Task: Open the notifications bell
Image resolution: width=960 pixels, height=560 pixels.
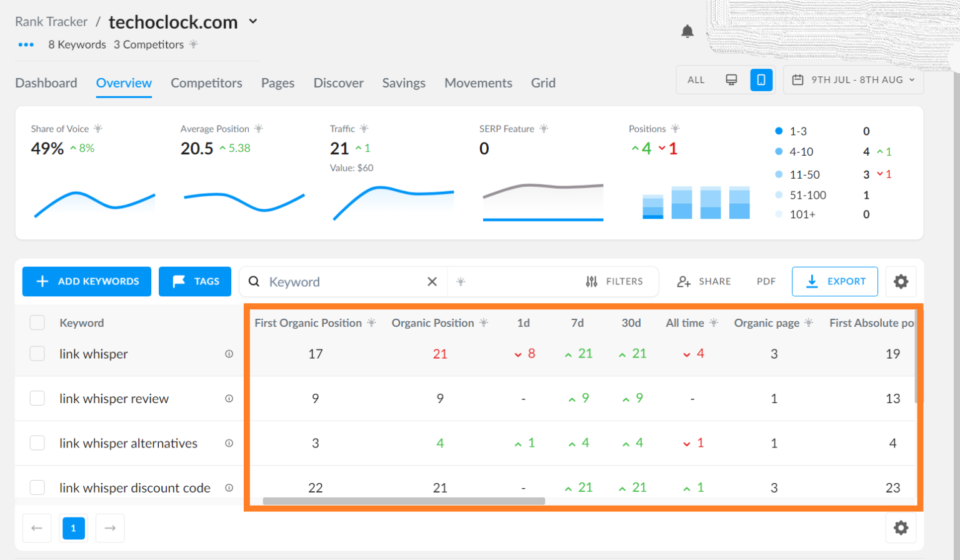Action: pos(688,31)
